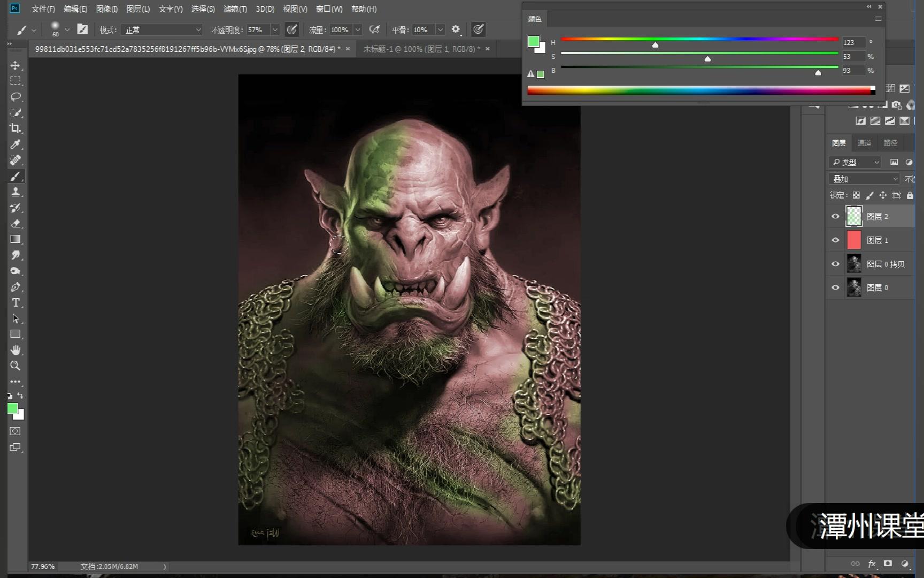Reset default foreground and background colors
Image resolution: width=924 pixels, height=578 pixels.
coord(10,396)
